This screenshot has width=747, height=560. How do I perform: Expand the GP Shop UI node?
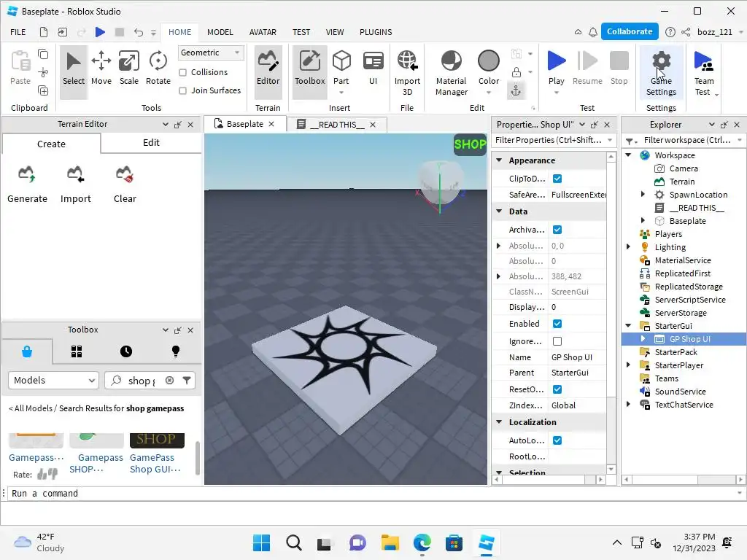pyautogui.click(x=643, y=338)
